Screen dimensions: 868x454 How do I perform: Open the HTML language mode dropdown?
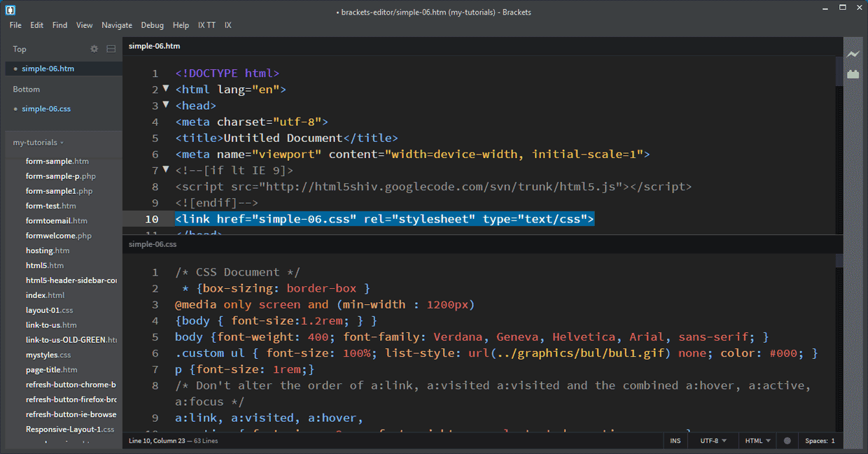coord(758,441)
